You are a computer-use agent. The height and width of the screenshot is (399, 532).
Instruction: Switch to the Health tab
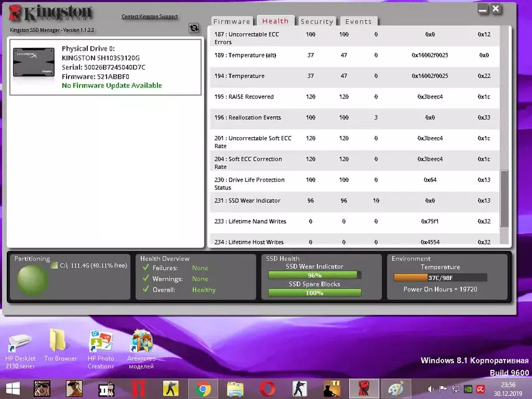click(275, 21)
